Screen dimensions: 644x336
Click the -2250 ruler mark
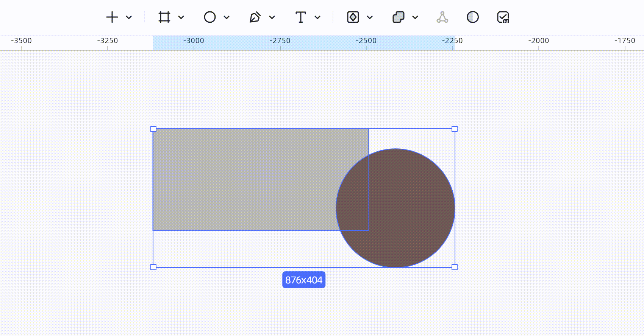pyautogui.click(x=452, y=40)
